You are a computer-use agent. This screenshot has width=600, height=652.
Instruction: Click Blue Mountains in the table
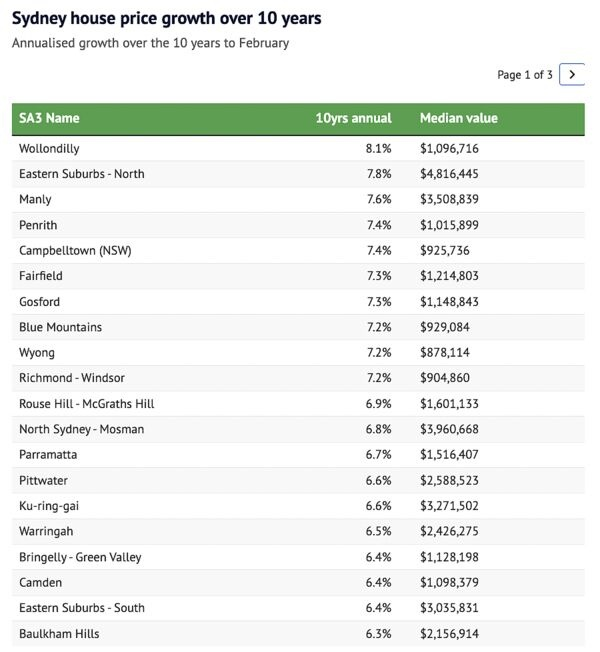[60, 327]
